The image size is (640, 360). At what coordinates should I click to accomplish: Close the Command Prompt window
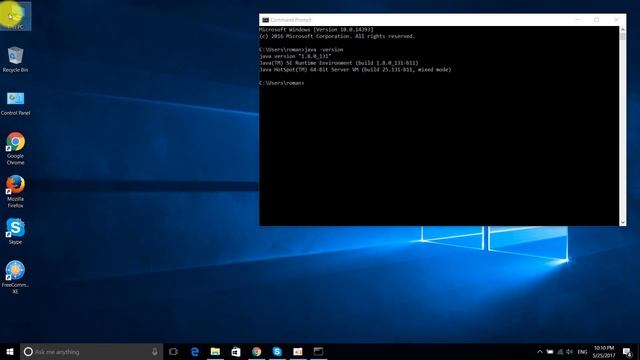click(x=616, y=20)
